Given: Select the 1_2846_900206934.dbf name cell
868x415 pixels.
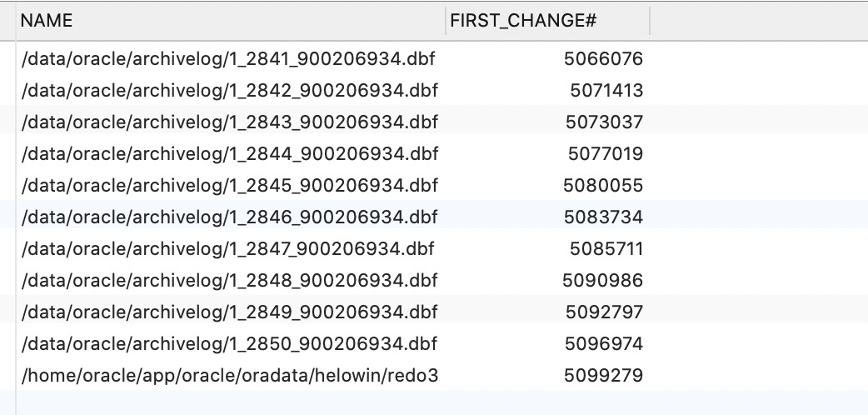Looking at the screenshot, I should (229, 217).
